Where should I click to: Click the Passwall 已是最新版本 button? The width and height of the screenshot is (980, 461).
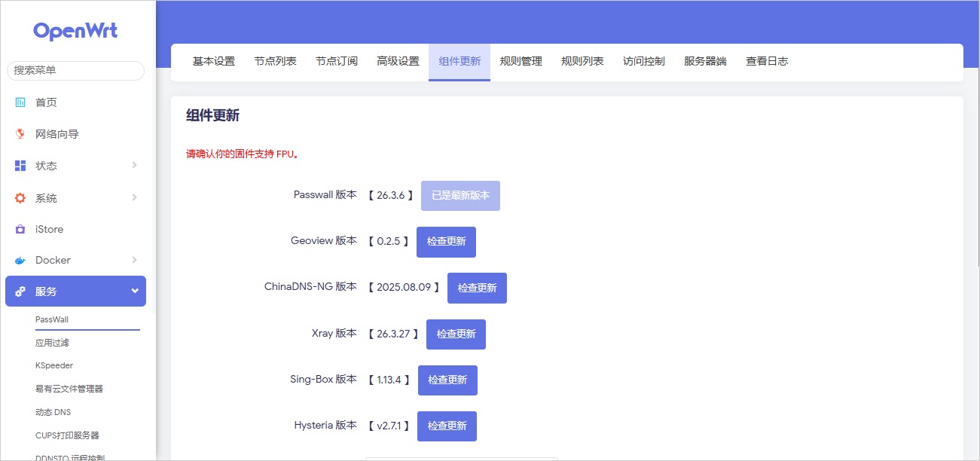[x=460, y=196]
